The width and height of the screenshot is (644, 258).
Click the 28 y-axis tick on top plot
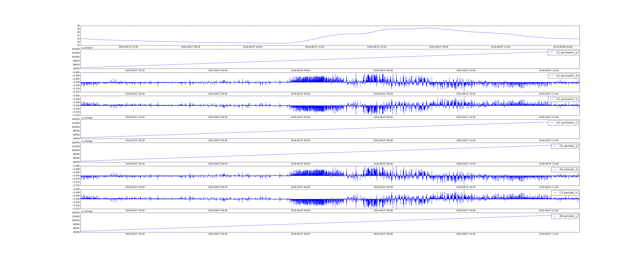coord(78,26)
